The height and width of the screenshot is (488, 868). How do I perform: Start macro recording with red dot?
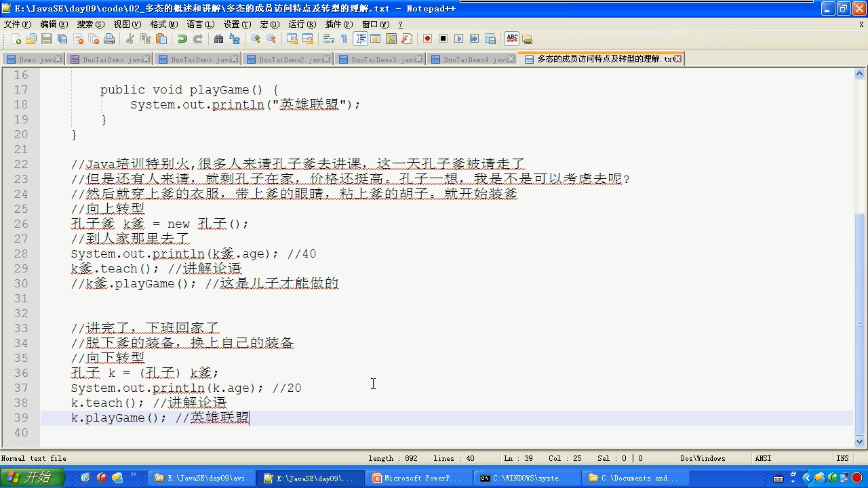[x=428, y=39]
